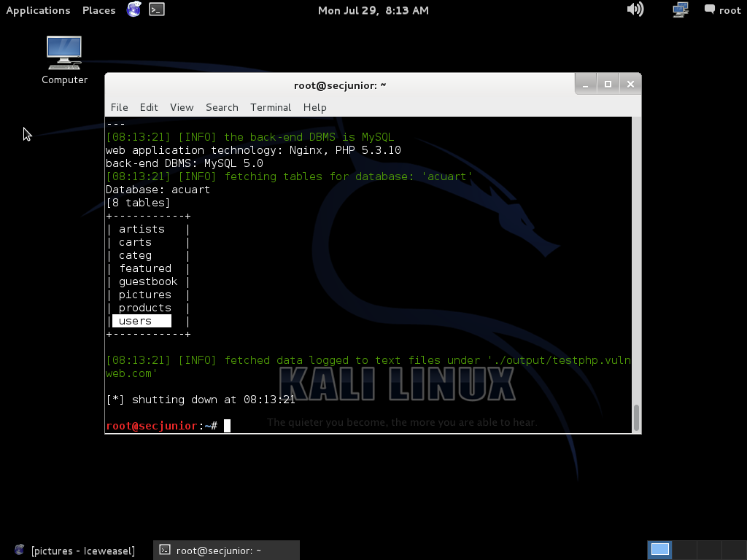Open the terminal Search menu
The height and width of the screenshot is (560, 747).
(x=222, y=107)
